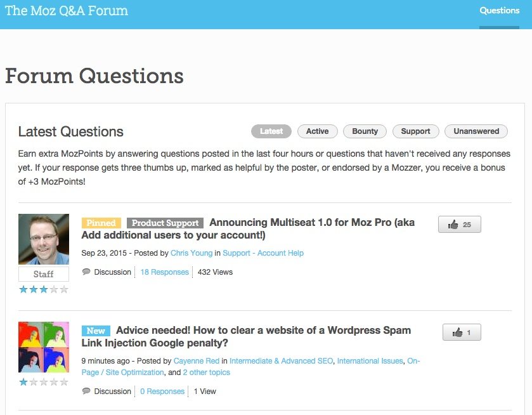
Task: Click the speech bubble icon next to 18 Responses
Action: [x=86, y=272]
